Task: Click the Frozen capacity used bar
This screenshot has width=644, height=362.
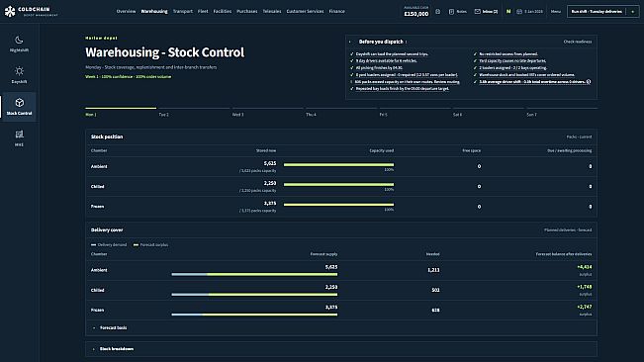Action: click(338, 205)
